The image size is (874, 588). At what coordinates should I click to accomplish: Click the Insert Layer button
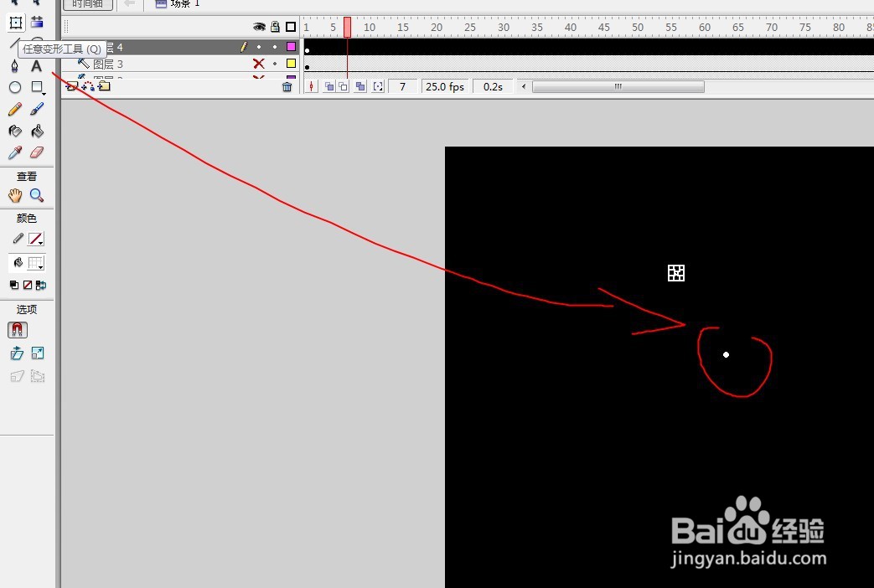coord(72,86)
